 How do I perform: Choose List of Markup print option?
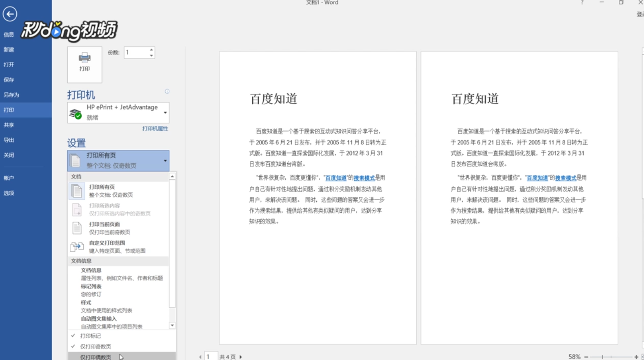[118, 290]
